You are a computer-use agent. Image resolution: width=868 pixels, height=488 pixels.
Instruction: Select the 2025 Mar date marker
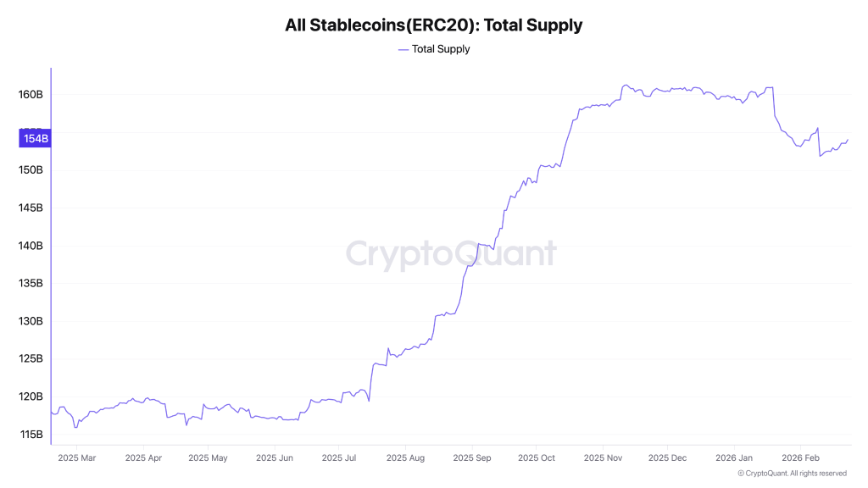76,457
